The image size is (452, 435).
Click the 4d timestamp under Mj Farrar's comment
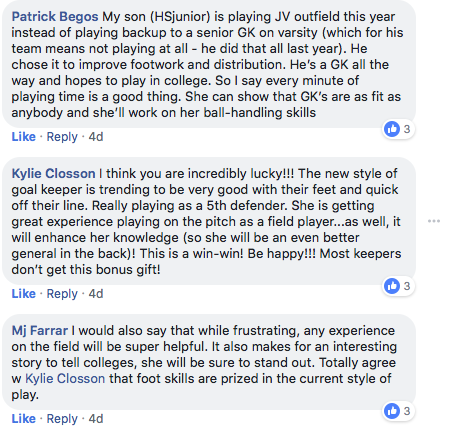coord(96,419)
